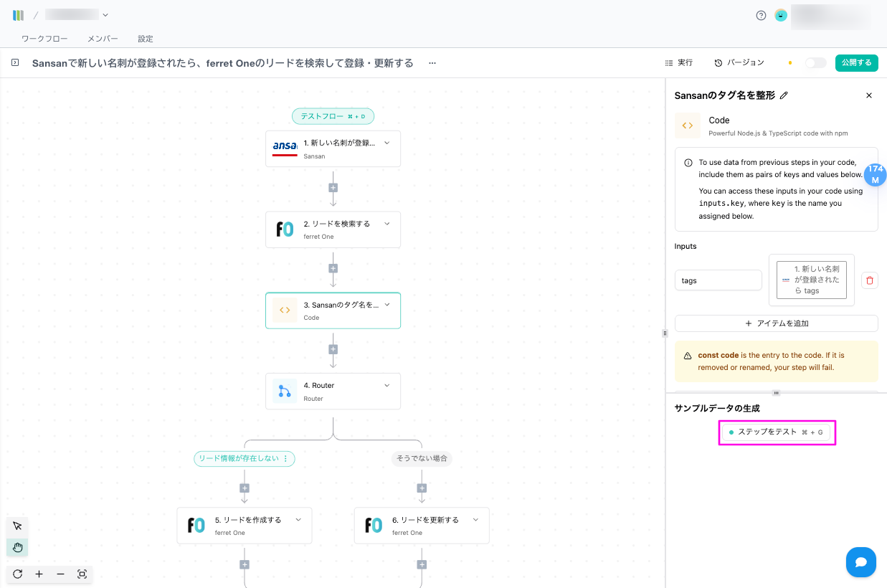Image resolution: width=887 pixels, height=588 pixels.
Task: Click the fit-to-view icon
Action: tap(82, 574)
